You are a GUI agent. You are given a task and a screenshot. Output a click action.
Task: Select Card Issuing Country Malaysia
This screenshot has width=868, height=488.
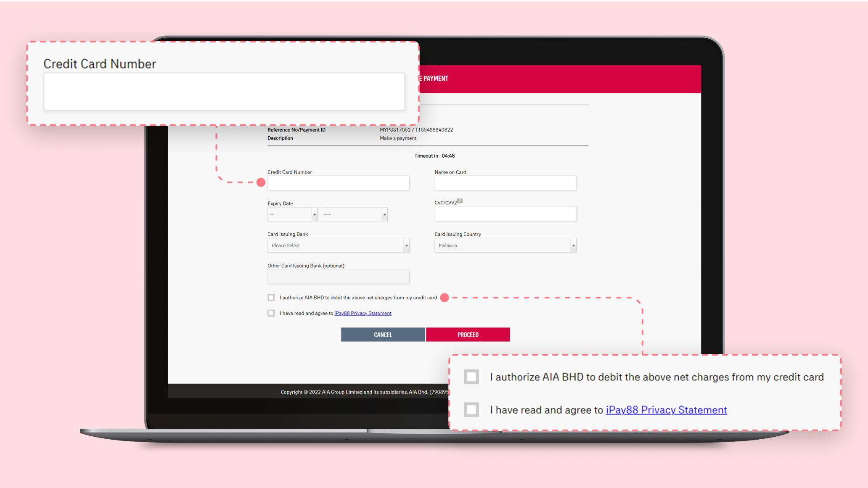[505, 245]
